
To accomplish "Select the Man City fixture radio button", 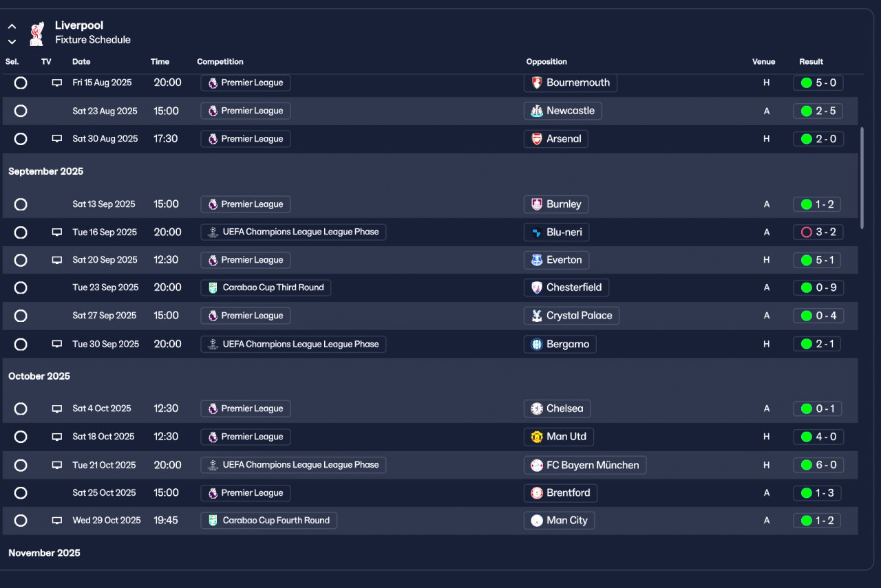I will 21,521.
